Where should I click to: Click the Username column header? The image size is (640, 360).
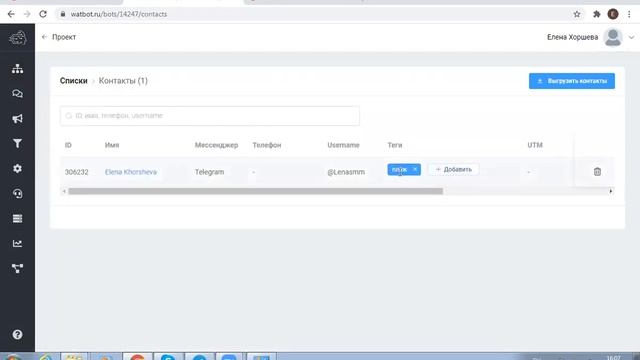pyautogui.click(x=343, y=145)
